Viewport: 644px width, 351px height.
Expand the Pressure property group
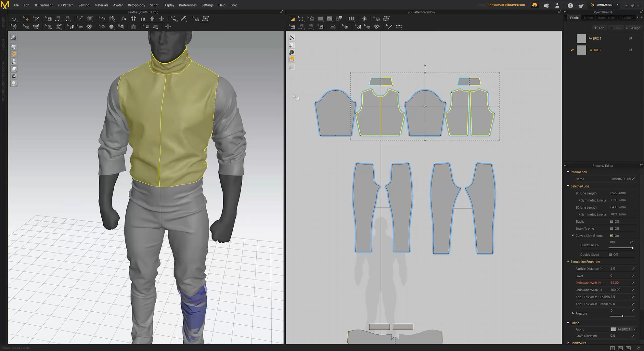(x=573, y=313)
